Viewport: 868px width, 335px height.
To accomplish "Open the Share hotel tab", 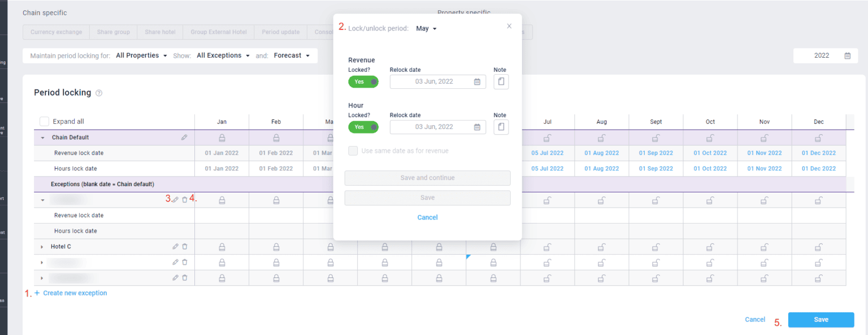I will 160,32.
